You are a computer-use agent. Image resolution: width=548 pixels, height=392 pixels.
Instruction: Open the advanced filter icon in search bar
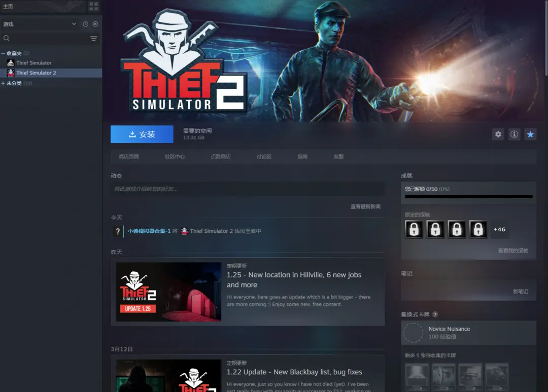point(94,39)
